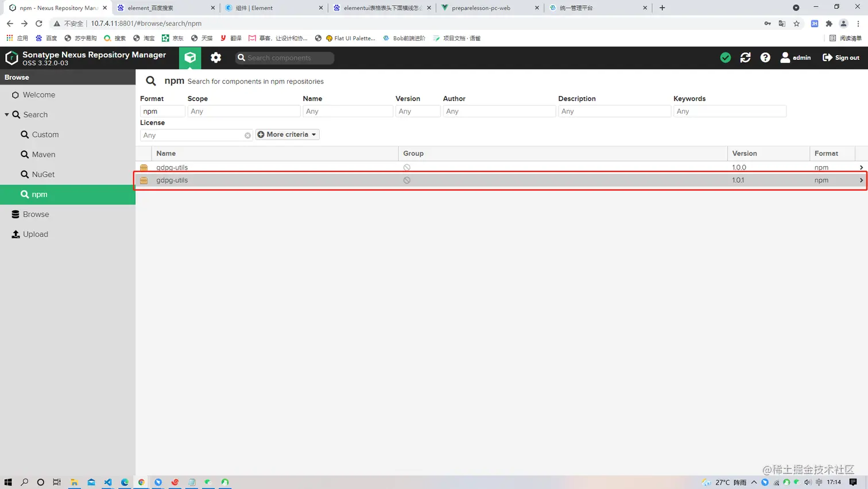Open the server administration gear icon

tap(216, 57)
